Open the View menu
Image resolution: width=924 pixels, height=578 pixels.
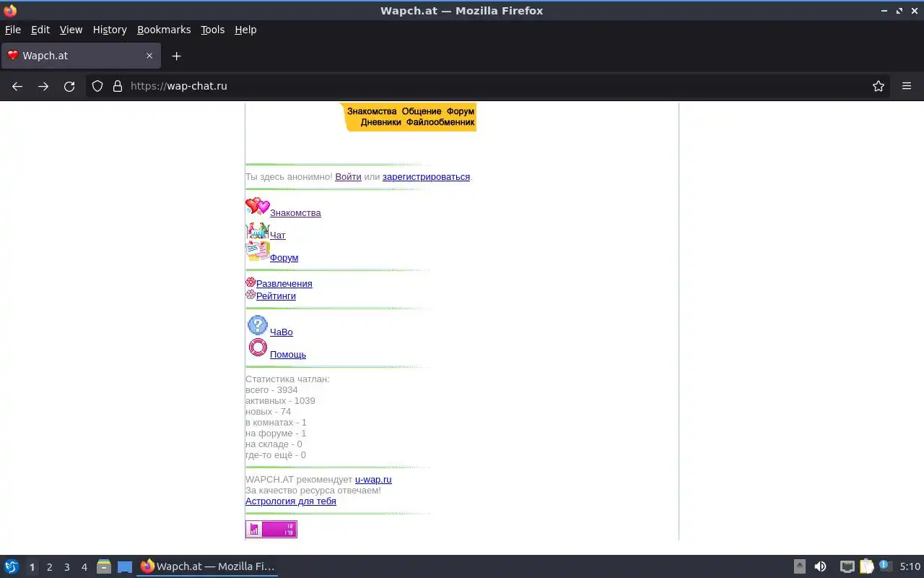[x=71, y=30]
